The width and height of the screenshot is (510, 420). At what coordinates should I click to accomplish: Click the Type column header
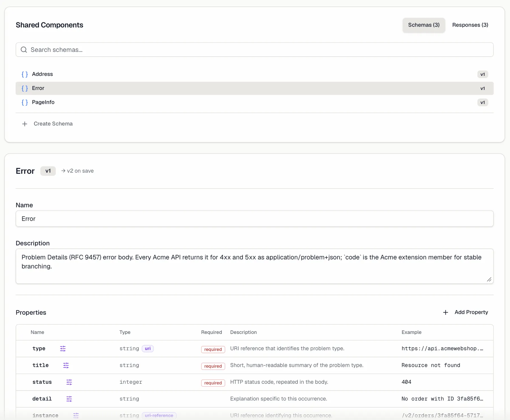[x=125, y=332]
